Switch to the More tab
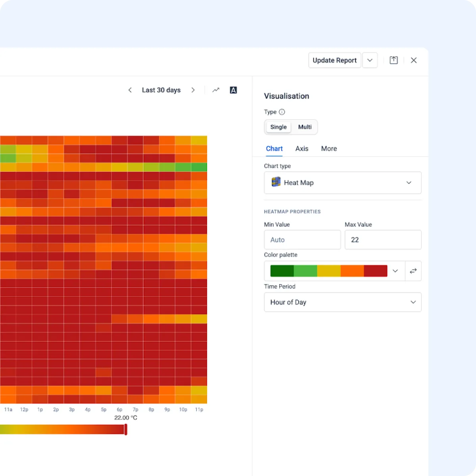 329,148
